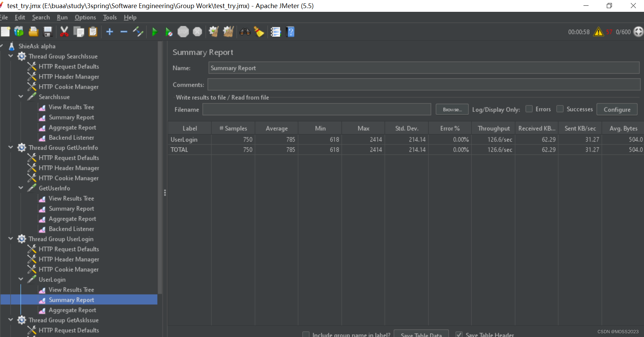
Task: Open the Help menu
Action: pyautogui.click(x=130, y=17)
